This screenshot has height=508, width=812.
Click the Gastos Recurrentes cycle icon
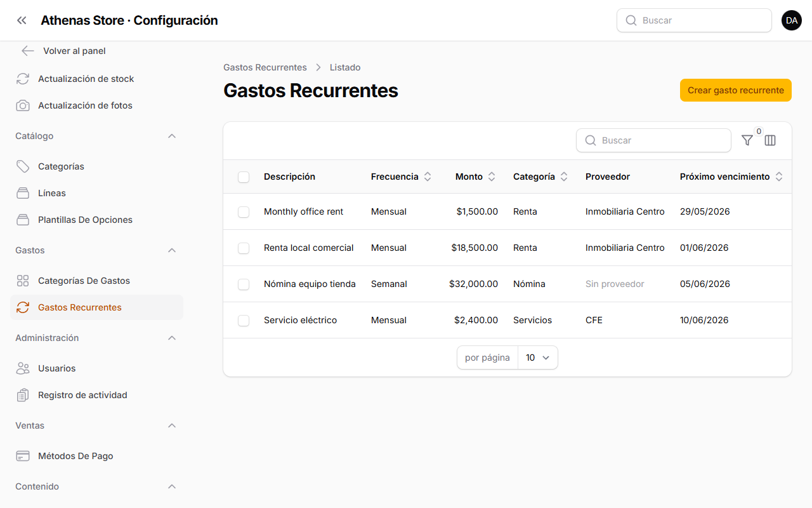(x=23, y=307)
